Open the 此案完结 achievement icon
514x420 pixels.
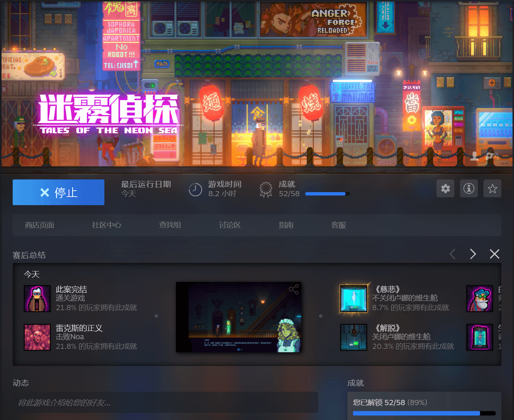[x=37, y=299]
